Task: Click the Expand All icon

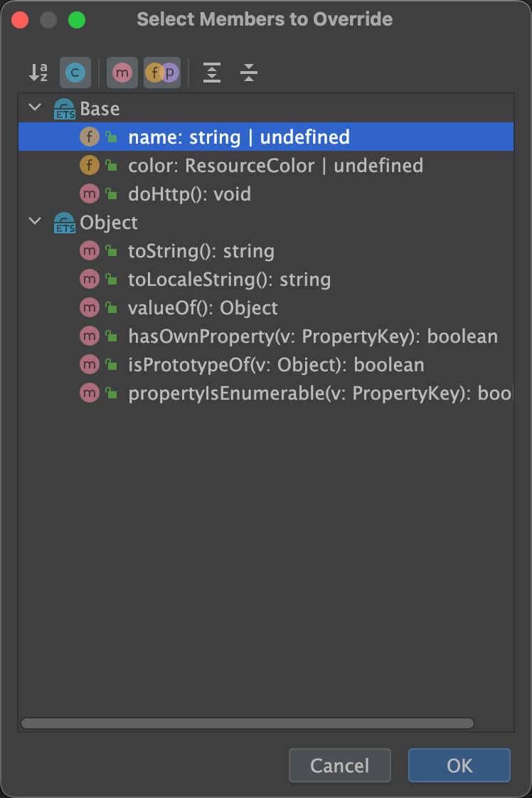Action: tap(212, 73)
